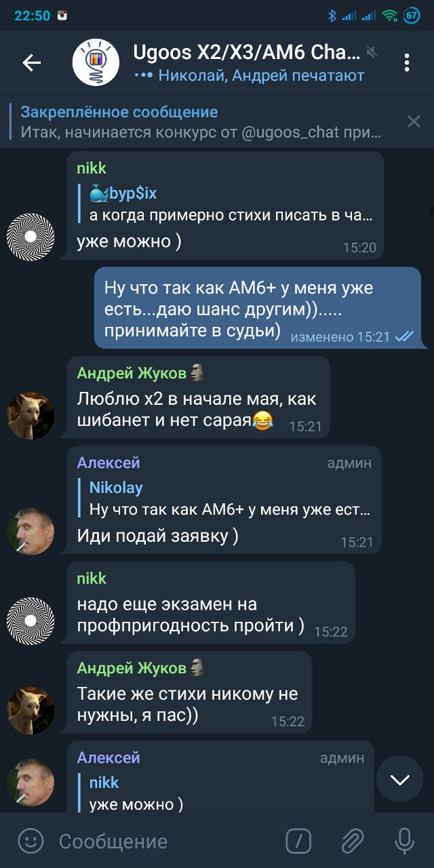
Task: Tap the Сообщение text input field
Action: point(163,842)
